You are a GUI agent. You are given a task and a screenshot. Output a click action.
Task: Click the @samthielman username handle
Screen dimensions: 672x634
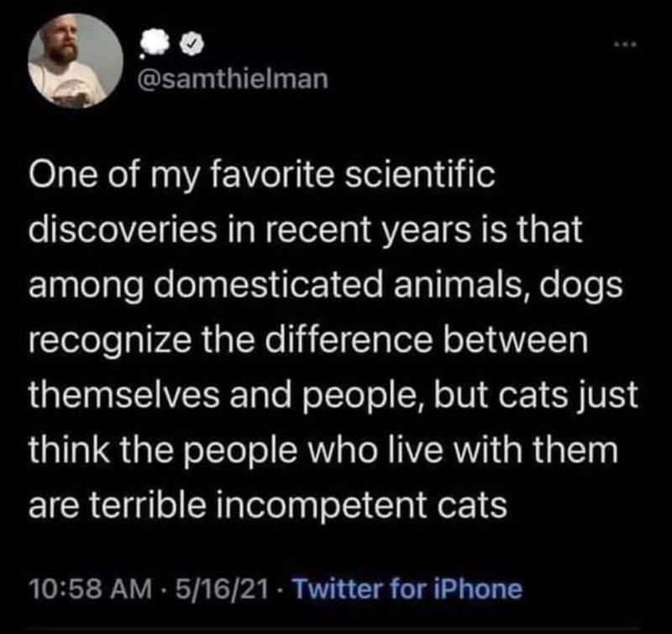pyautogui.click(x=233, y=78)
